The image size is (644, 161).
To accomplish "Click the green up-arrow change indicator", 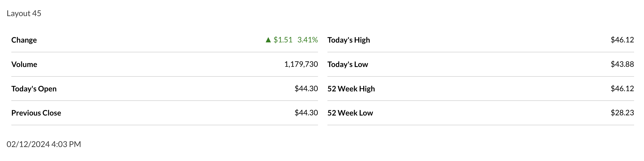I will [268, 40].
